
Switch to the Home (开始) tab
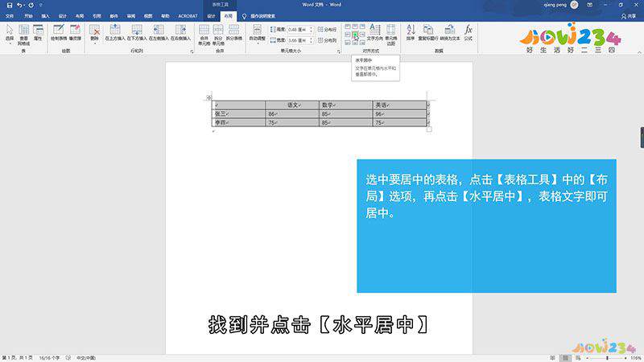click(x=28, y=16)
